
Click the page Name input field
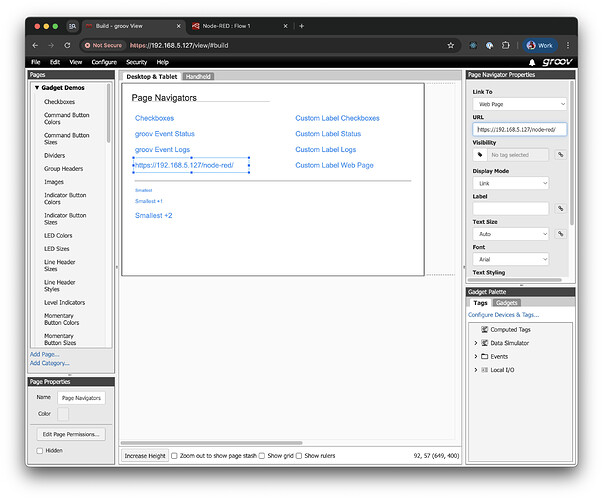point(81,398)
